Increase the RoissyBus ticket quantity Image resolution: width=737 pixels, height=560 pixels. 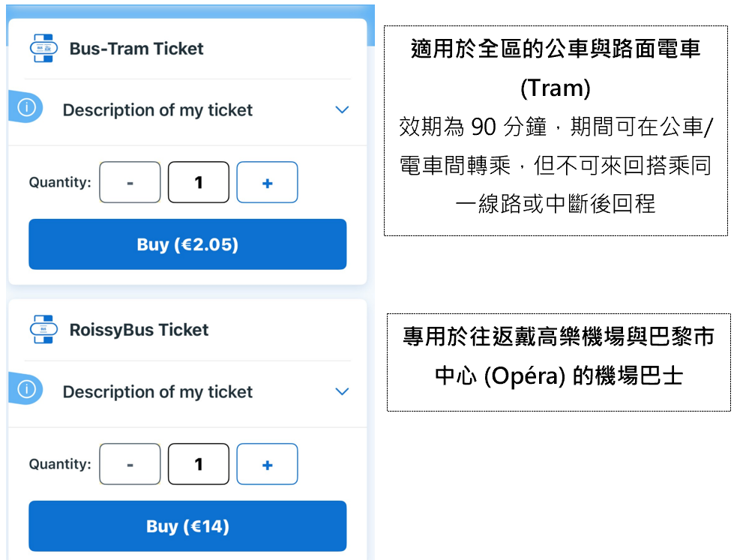[x=267, y=464]
